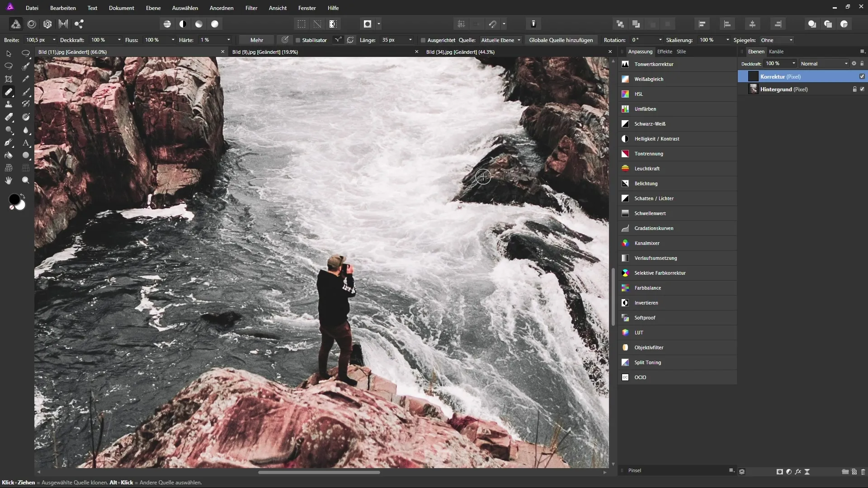
Task: Select the Selection Brush tool
Action: point(26,66)
